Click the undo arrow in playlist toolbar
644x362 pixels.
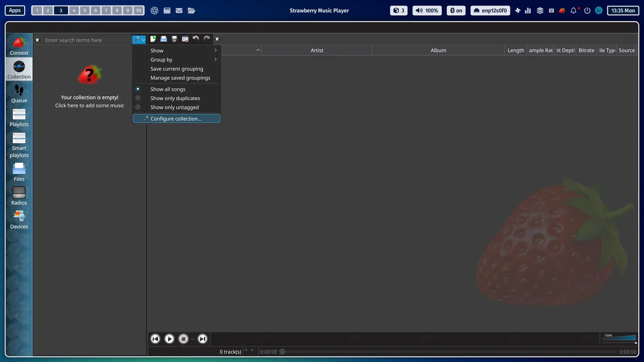tap(196, 39)
